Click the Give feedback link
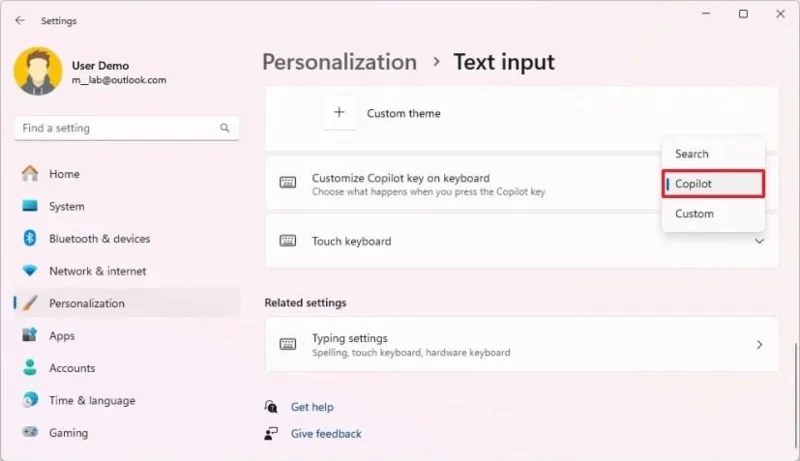This screenshot has width=800, height=461. pos(326,433)
